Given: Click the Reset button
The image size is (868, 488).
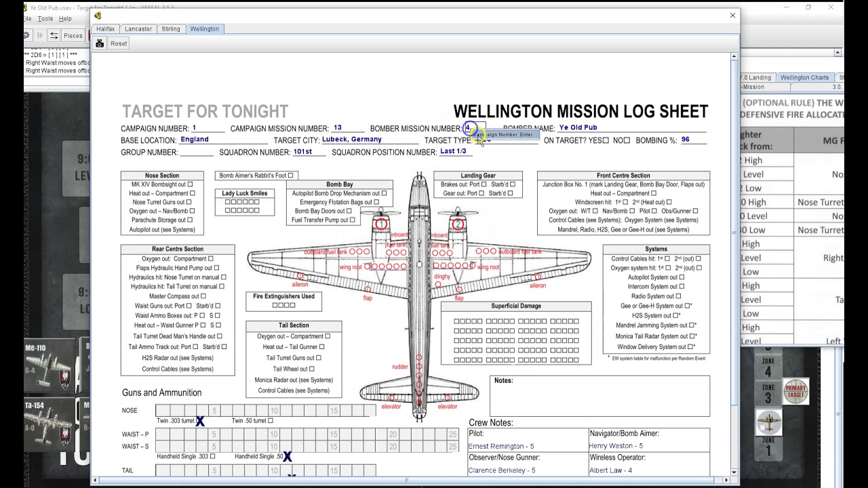Looking at the screenshot, I should (119, 43).
